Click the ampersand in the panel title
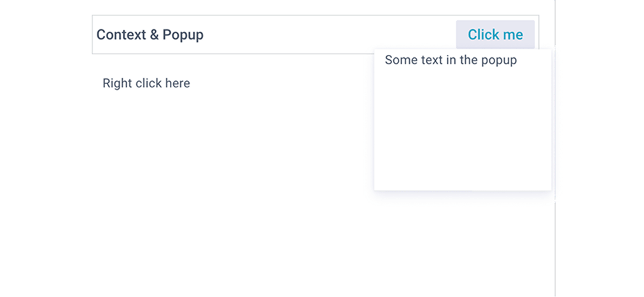This screenshot has width=644, height=297. coord(154,34)
